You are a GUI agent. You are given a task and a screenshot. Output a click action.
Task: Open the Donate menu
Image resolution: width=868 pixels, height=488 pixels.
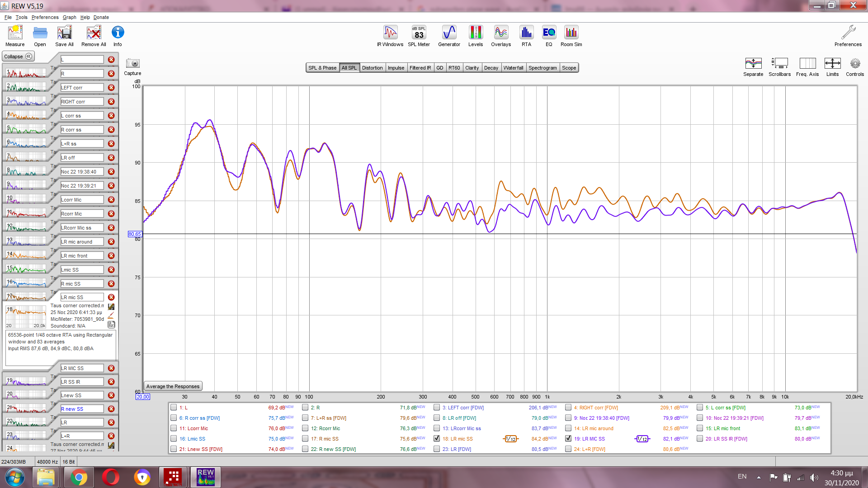pyautogui.click(x=101, y=17)
